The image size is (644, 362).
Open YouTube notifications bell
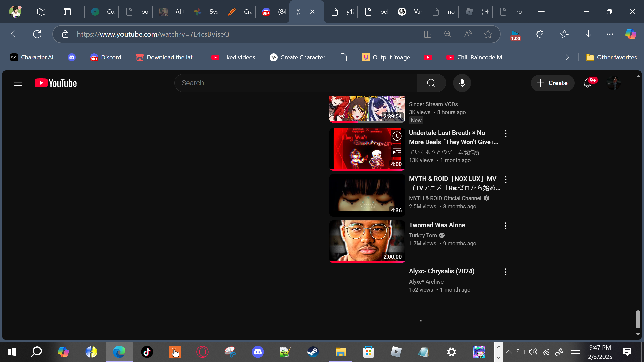(587, 83)
